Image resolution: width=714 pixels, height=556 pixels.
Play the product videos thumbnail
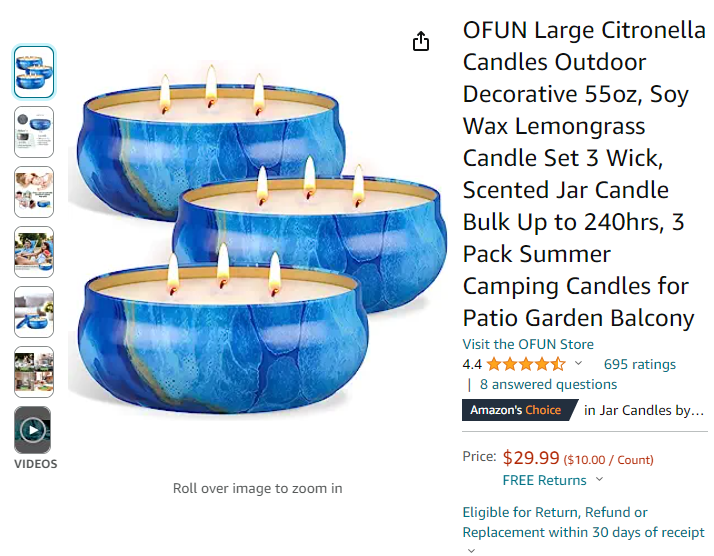[33, 431]
